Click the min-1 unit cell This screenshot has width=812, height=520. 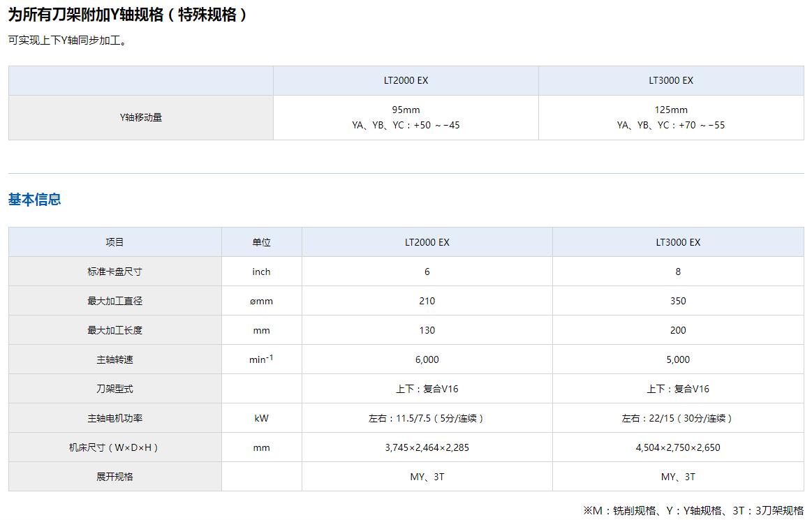click(262, 359)
